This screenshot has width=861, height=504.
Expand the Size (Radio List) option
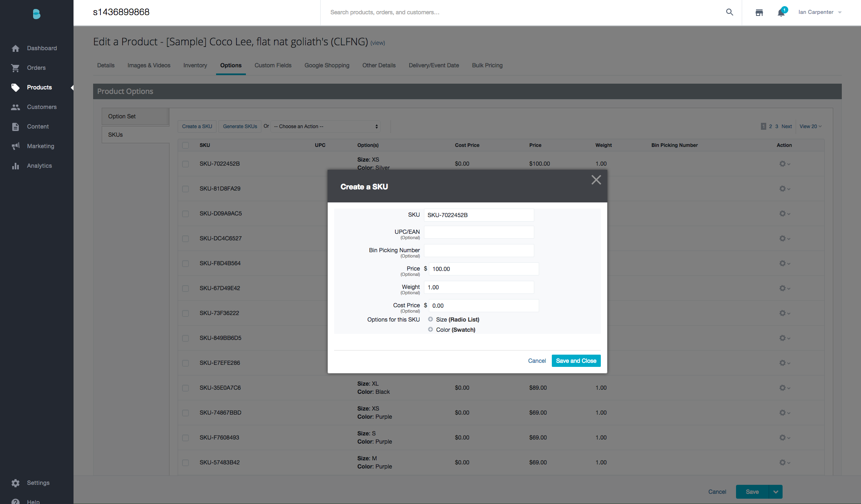pyautogui.click(x=430, y=319)
